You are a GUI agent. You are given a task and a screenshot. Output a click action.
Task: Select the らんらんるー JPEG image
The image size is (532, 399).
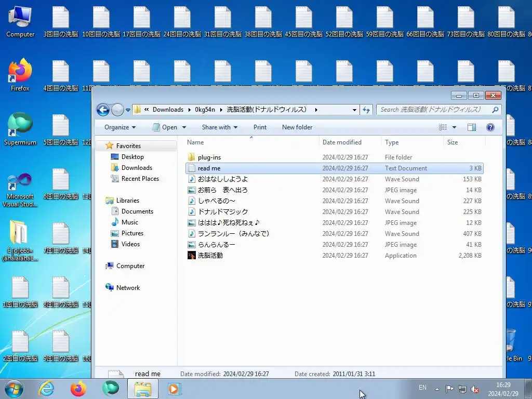point(334,245)
